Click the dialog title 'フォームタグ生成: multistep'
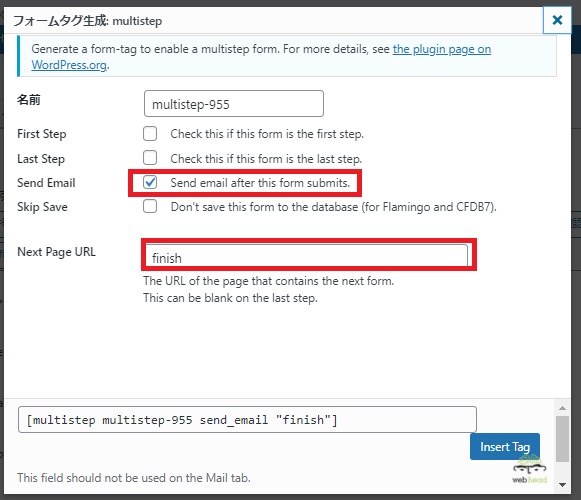This screenshot has height=500, width=581. 87,21
